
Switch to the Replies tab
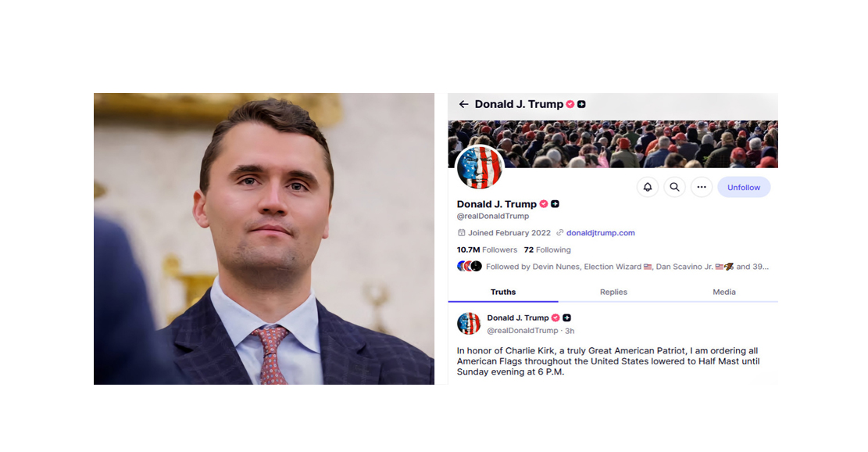click(613, 292)
